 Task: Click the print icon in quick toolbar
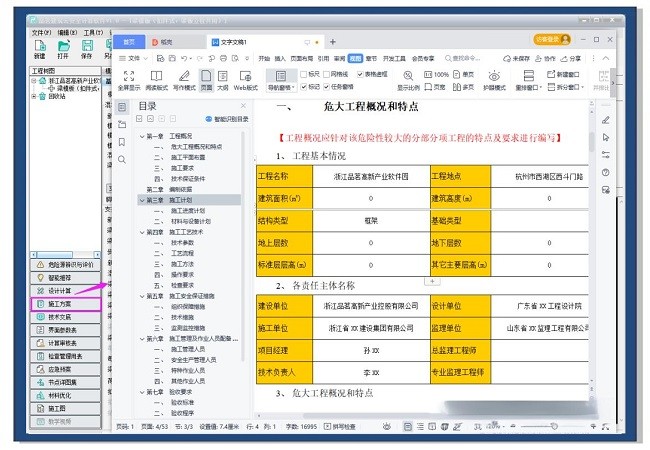223,58
